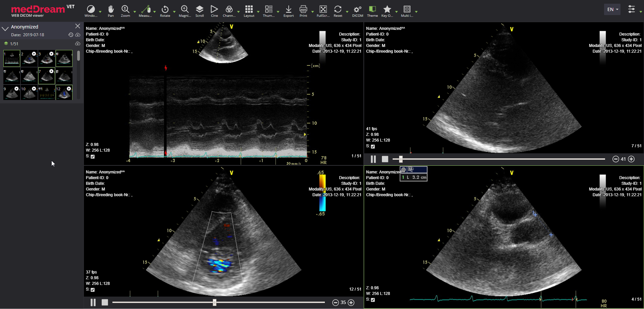Viewport: 644px width, 309px height.
Task: Open the settings menu at top right
Action: (x=632, y=9)
